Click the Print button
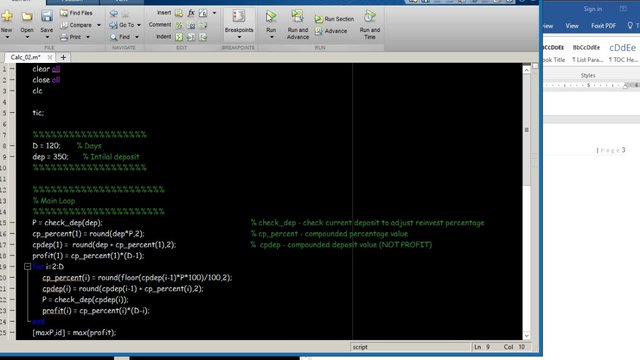The image size is (640, 360). 71,37
